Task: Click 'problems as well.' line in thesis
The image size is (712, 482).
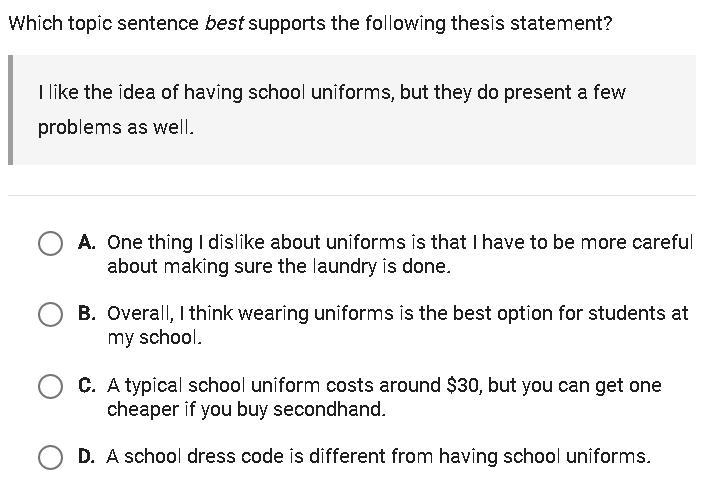Action: coord(116,127)
